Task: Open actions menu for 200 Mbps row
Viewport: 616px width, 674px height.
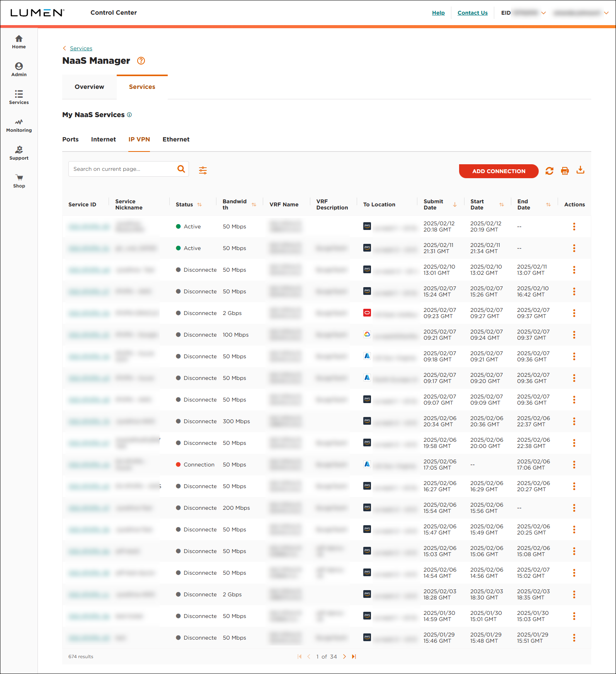Action: 574,508
